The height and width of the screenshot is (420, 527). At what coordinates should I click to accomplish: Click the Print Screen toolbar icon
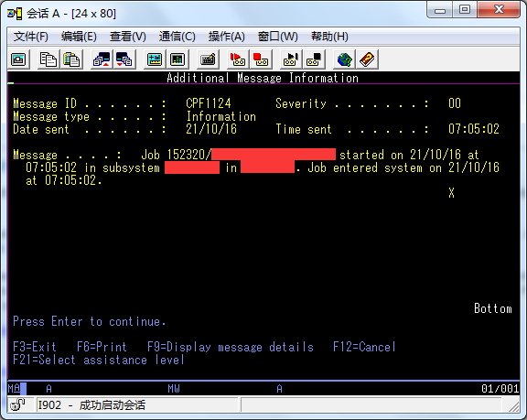(18, 59)
